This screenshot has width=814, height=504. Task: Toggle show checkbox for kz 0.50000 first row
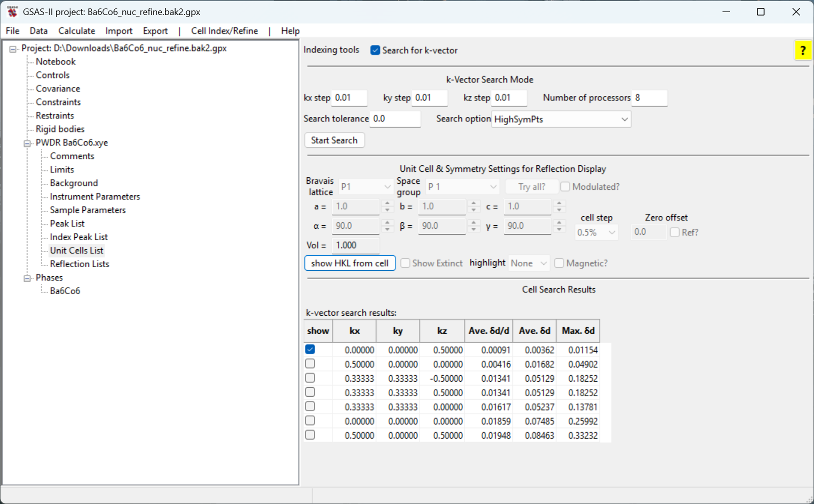click(310, 350)
